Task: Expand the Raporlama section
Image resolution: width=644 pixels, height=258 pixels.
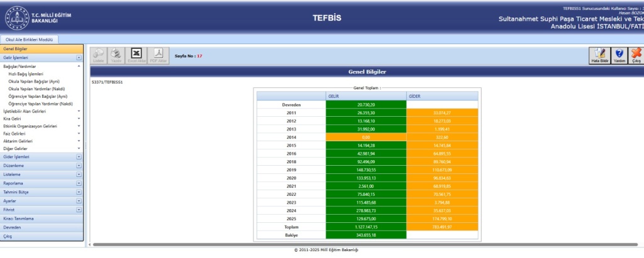Action: tap(79, 183)
